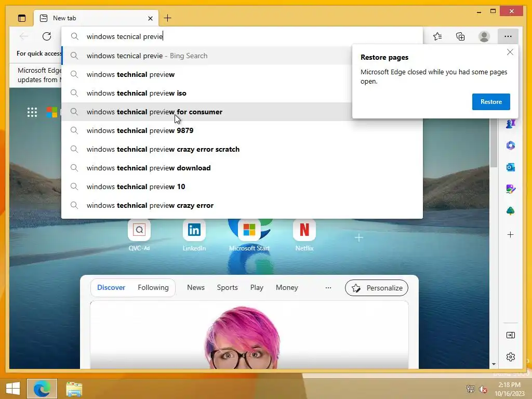Add a new quick link site
The image size is (532, 399).
359,237
